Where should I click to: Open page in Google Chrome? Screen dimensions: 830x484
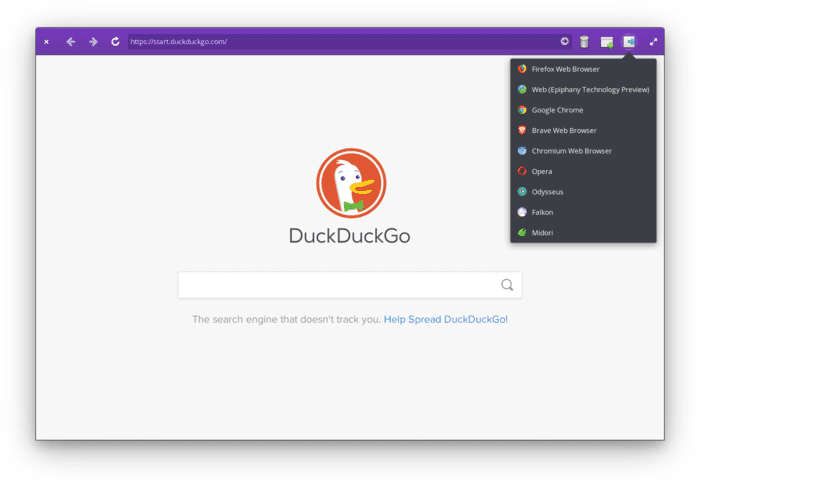(557, 110)
